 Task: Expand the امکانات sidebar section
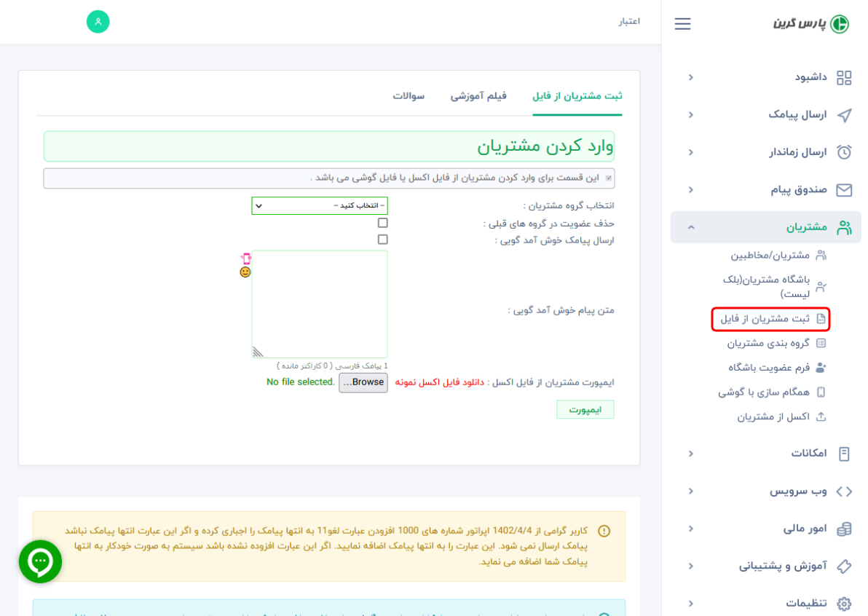tap(690, 453)
